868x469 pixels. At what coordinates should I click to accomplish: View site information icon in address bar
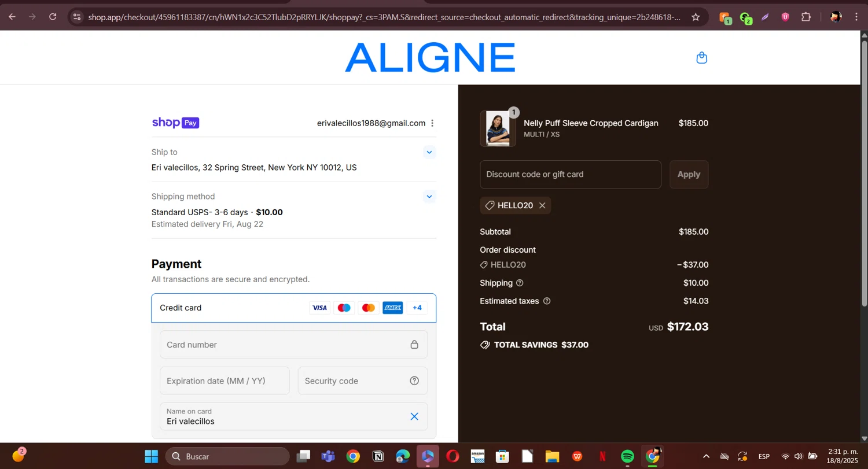(x=76, y=17)
